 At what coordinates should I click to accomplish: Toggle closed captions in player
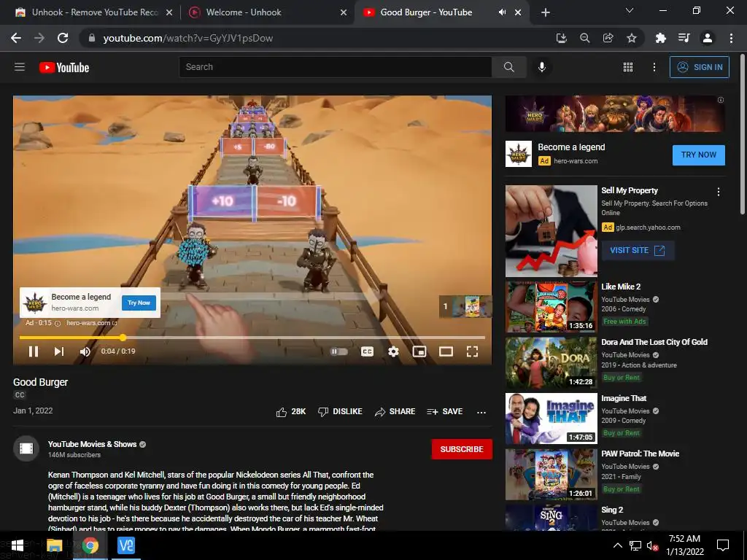pyautogui.click(x=368, y=351)
